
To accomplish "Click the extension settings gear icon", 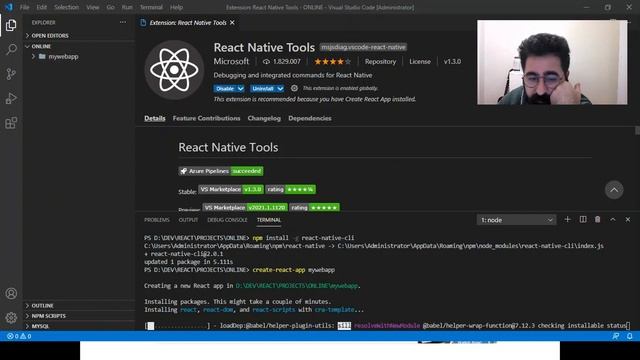I will pos(294,88).
